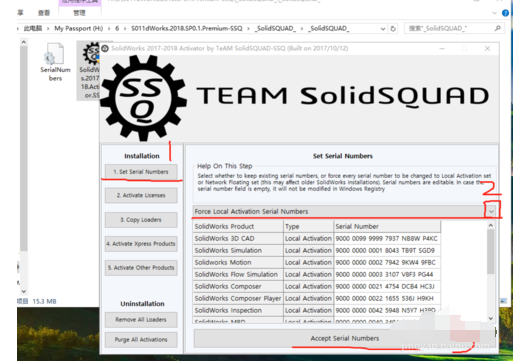This screenshot has width=513, height=361.
Task: Click the SolidWorks 3D CAD serial number field
Action: pos(387,239)
